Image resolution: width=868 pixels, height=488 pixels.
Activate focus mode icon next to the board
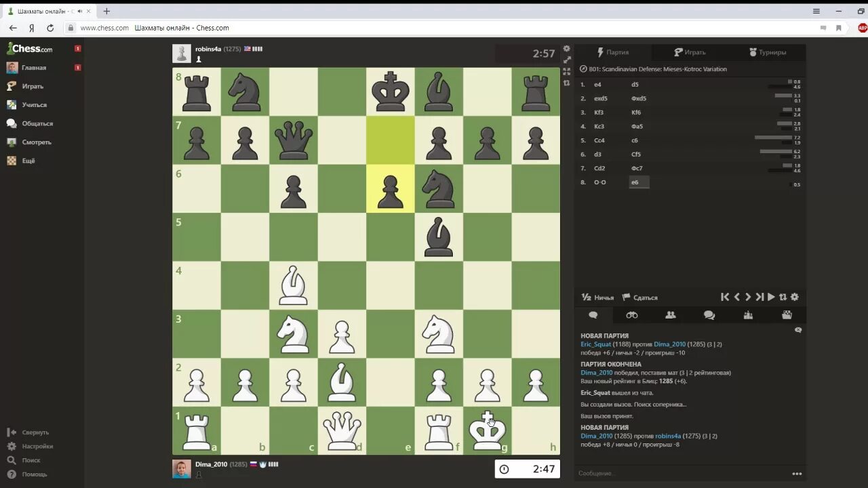[x=567, y=71]
